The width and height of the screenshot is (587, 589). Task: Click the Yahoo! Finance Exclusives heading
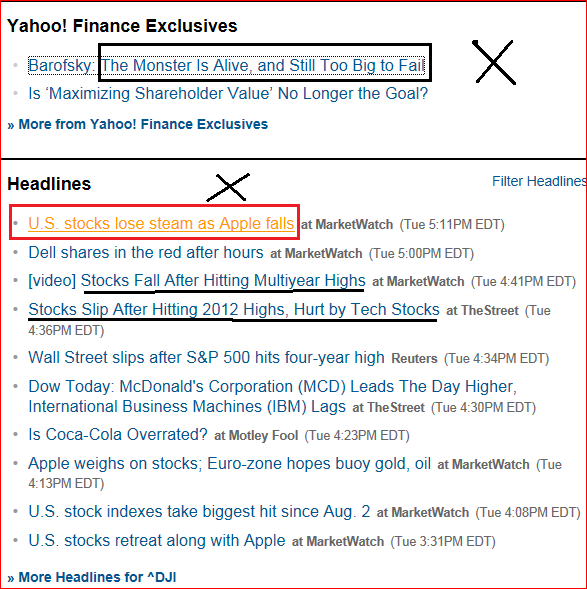pyautogui.click(x=122, y=26)
